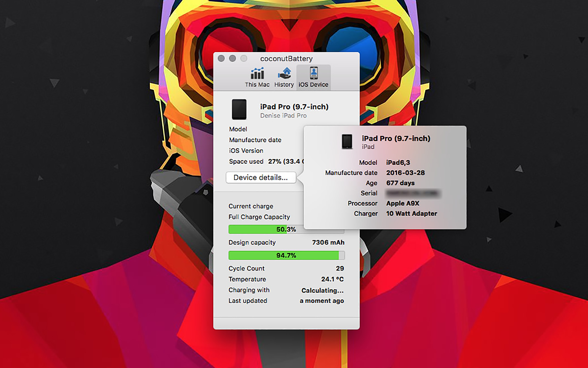Viewport: 588px width, 368px height.
Task: Click the coconutBattery window title
Action: click(286, 59)
